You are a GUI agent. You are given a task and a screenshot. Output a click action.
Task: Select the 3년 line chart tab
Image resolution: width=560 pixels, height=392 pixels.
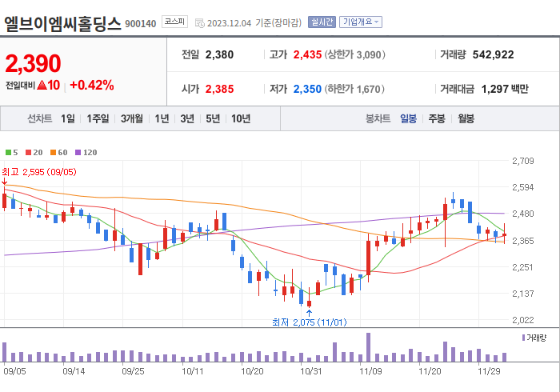point(187,118)
